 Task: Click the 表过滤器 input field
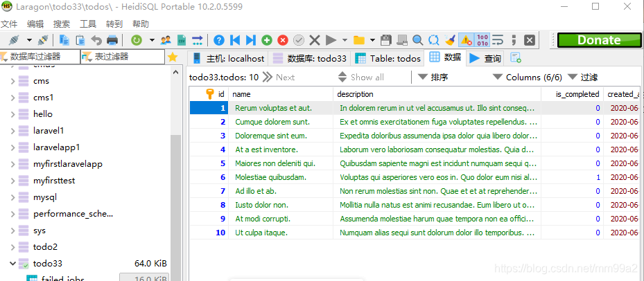[123, 57]
